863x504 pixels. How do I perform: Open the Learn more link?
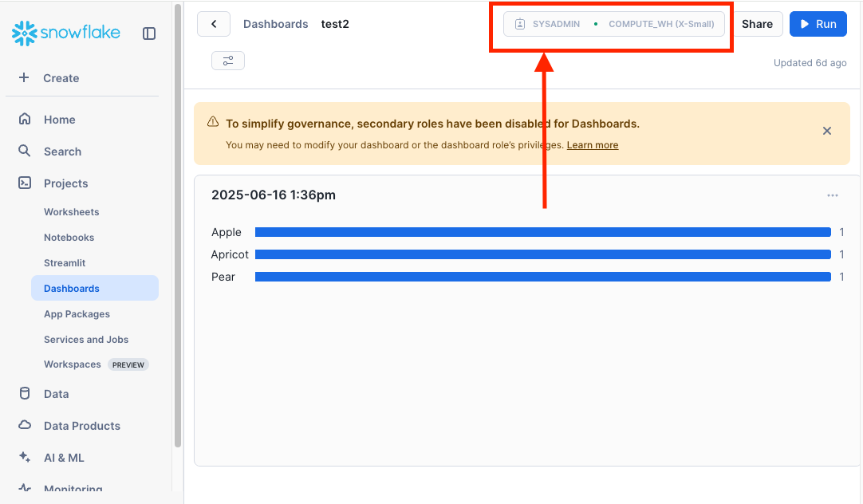[x=593, y=144]
